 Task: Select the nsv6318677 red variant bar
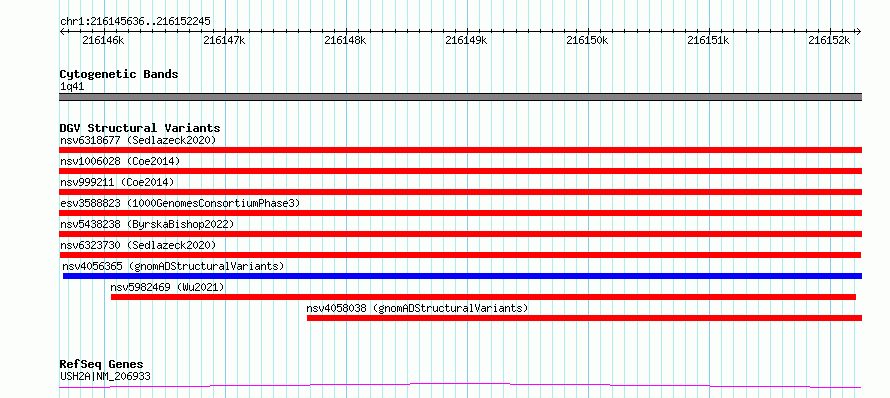coord(460,150)
